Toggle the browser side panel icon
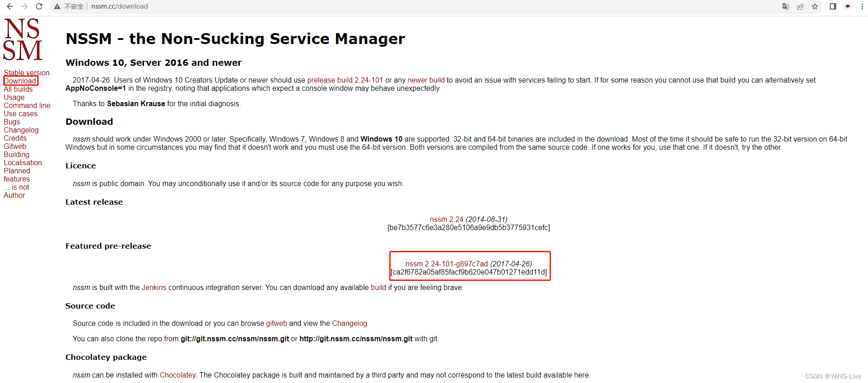Image resolution: width=868 pixels, height=383 pixels. click(x=833, y=6)
